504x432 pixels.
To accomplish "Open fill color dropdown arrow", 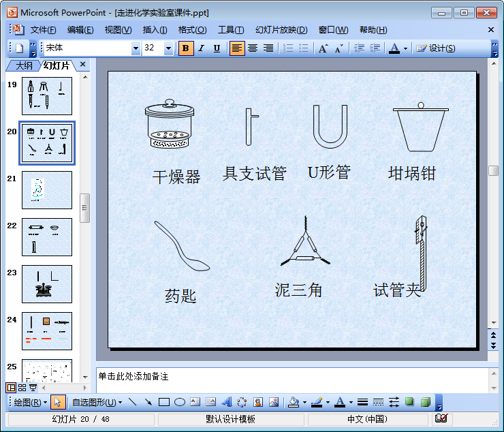I will pyautogui.click(x=304, y=403).
